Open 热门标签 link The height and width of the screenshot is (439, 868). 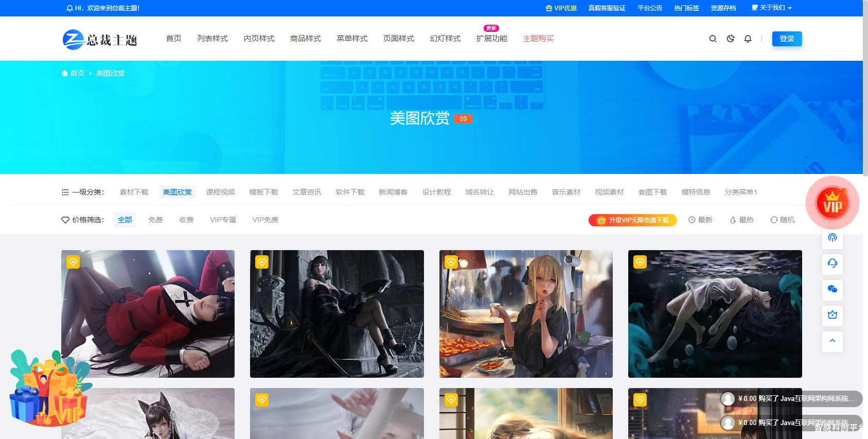click(x=686, y=8)
